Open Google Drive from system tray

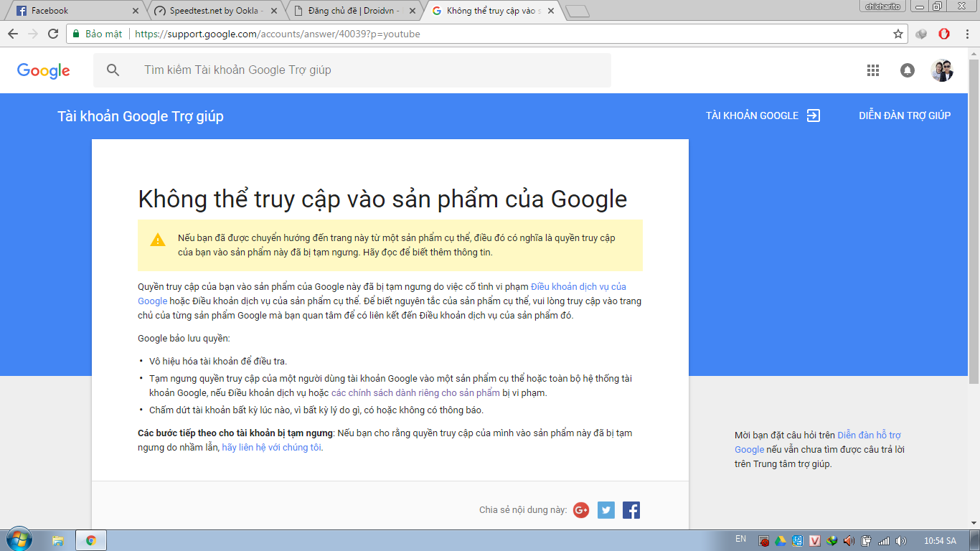coord(780,541)
